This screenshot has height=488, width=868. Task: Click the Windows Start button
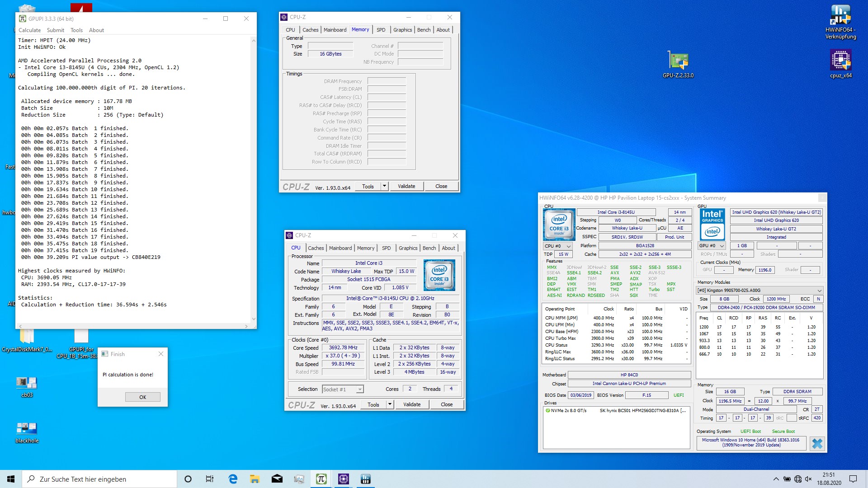11,479
